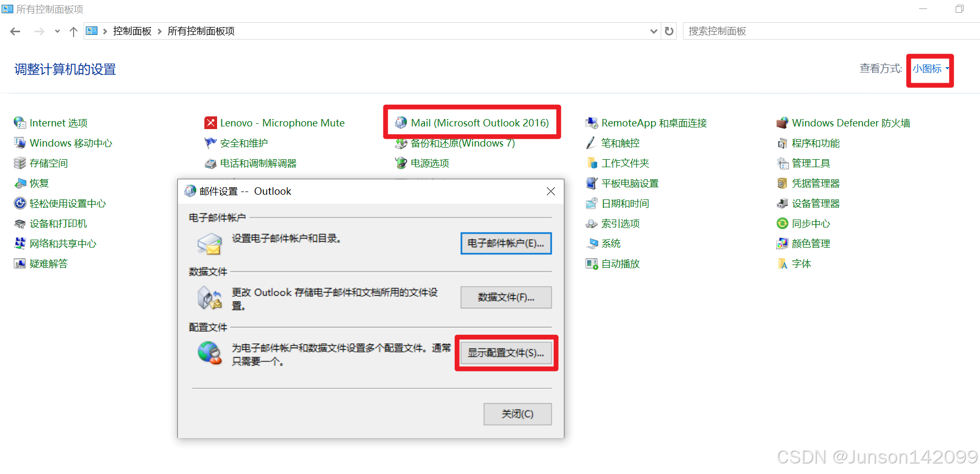
Task: Click the 日期和时间 text link
Action: 625,203
